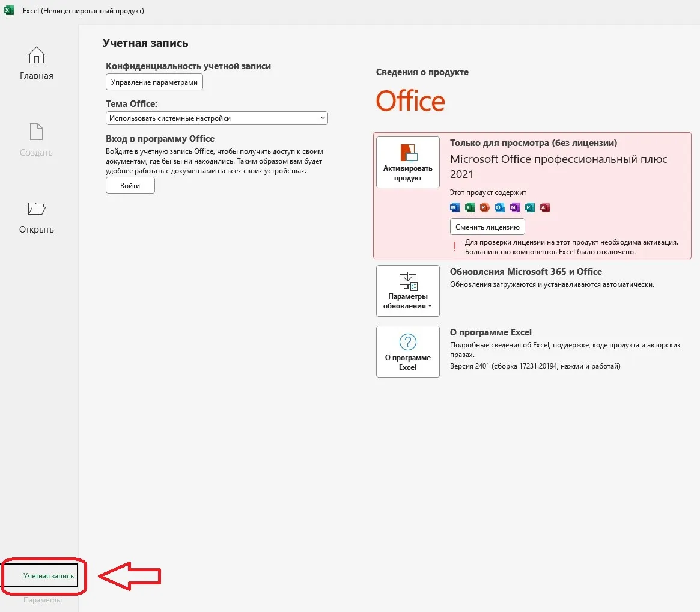
Task: Click the Publisher app icon in product list
Action: point(530,207)
